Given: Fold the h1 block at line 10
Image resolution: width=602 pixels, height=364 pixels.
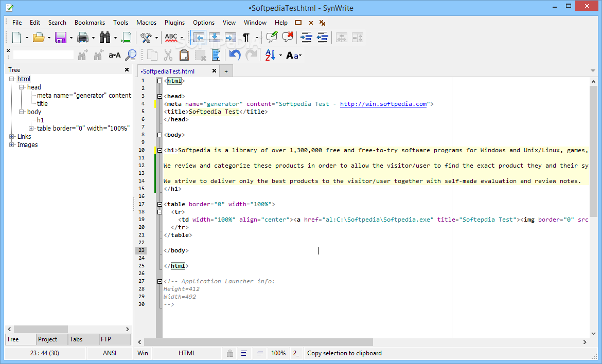Looking at the screenshot, I should pyautogui.click(x=160, y=150).
